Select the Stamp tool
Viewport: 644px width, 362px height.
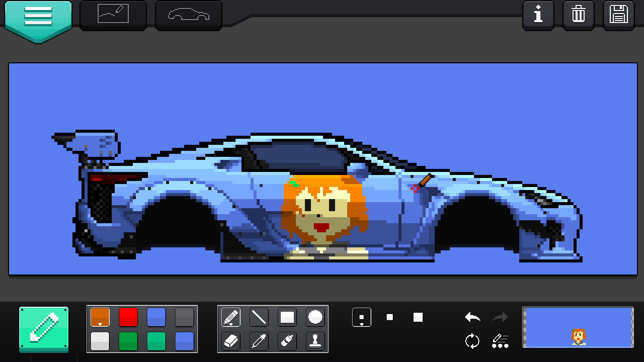point(315,341)
